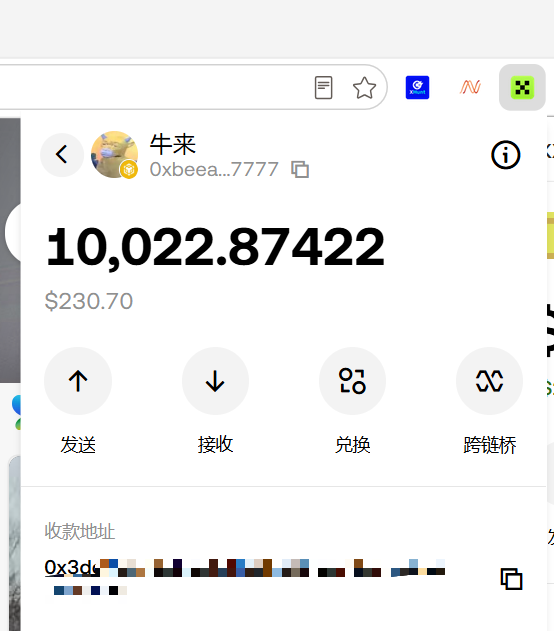The width and height of the screenshot is (554, 631).
Task: Click the 10,022.87422 balance amount
Action: pos(215,247)
